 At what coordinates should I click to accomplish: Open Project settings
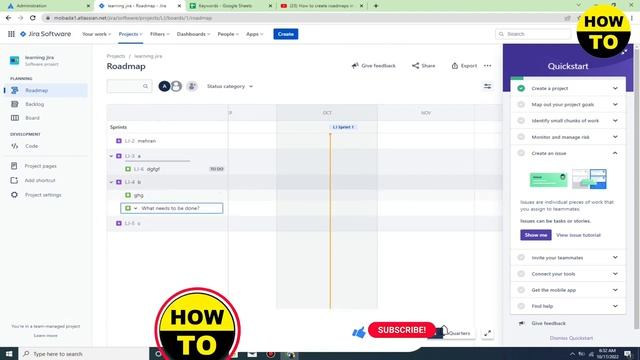[x=43, y=195]
